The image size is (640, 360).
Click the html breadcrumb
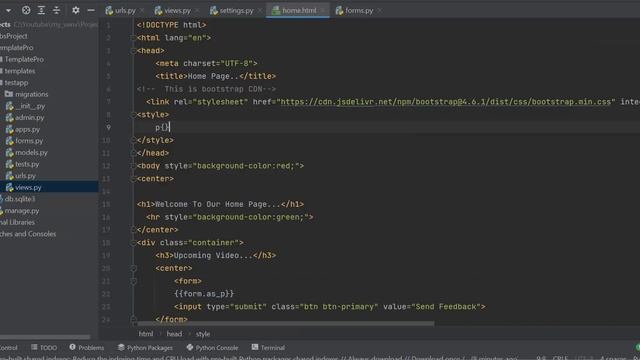[146, 334]
